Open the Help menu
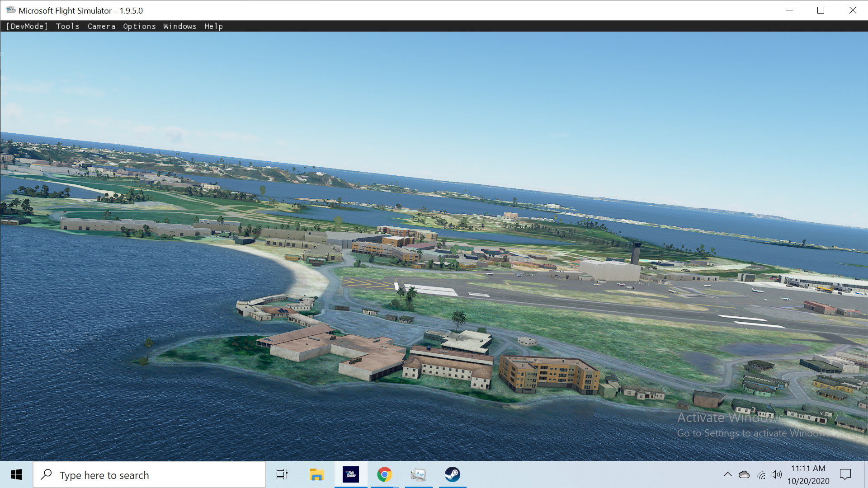Image resolution: width=868 pixels, height=488 pixels. 213,26
